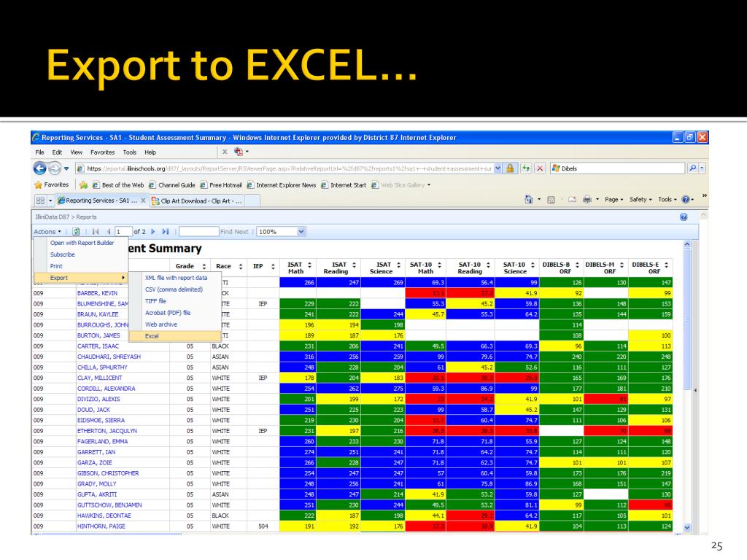Go to previous report page
The image size is (747, 560).
pos(108,231)
